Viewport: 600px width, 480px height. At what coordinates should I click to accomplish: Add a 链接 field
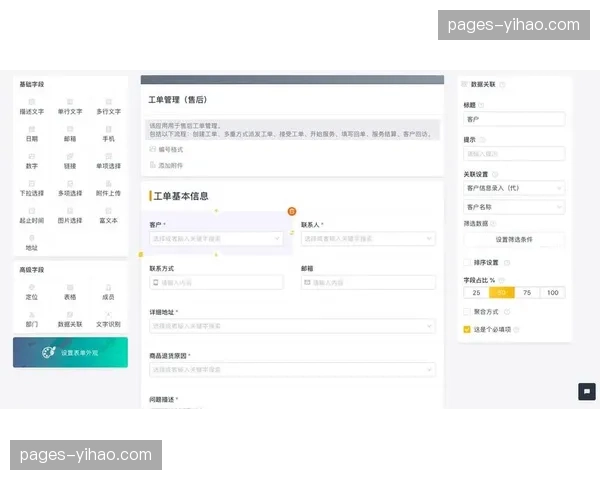click(x=70, y=162)
